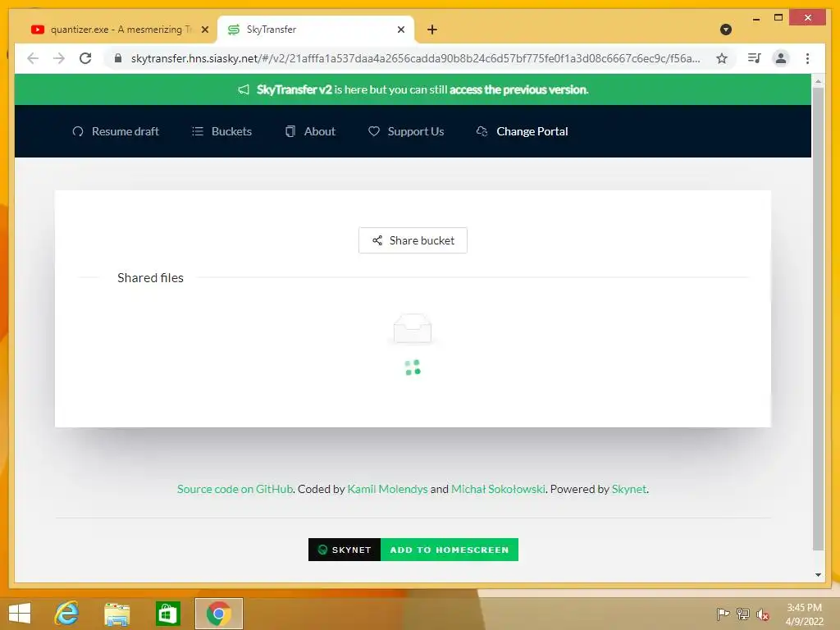This screenshot has width=840, height=630.
Task: Click the empty inbox placeholder icon
Action: tap(413, 328)
